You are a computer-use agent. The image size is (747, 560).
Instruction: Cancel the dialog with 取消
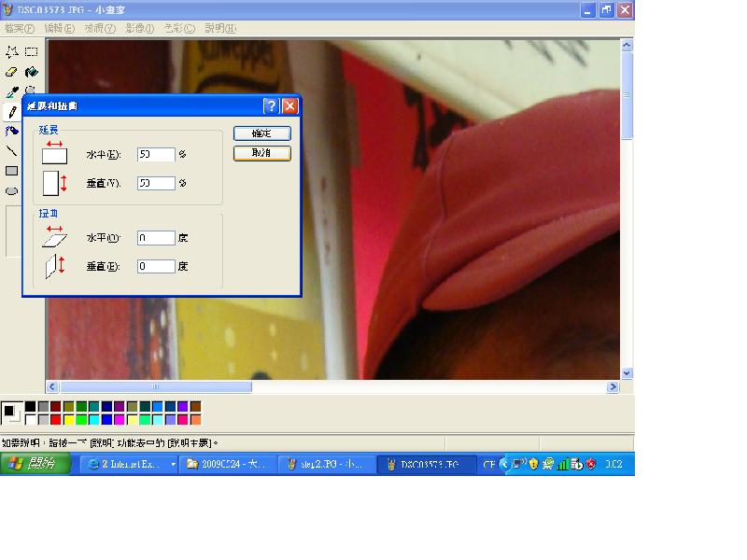tap(261, 154)
